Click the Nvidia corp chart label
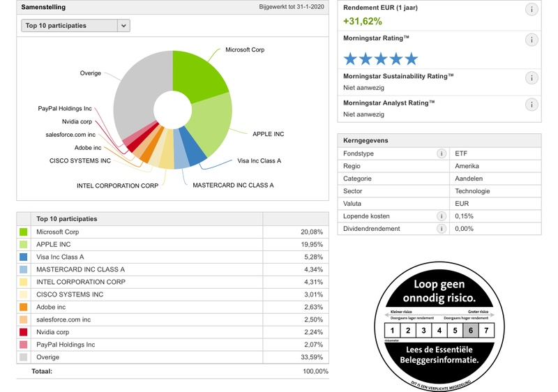558x392 pixels. pyautogui.click(x=77, y=121)
